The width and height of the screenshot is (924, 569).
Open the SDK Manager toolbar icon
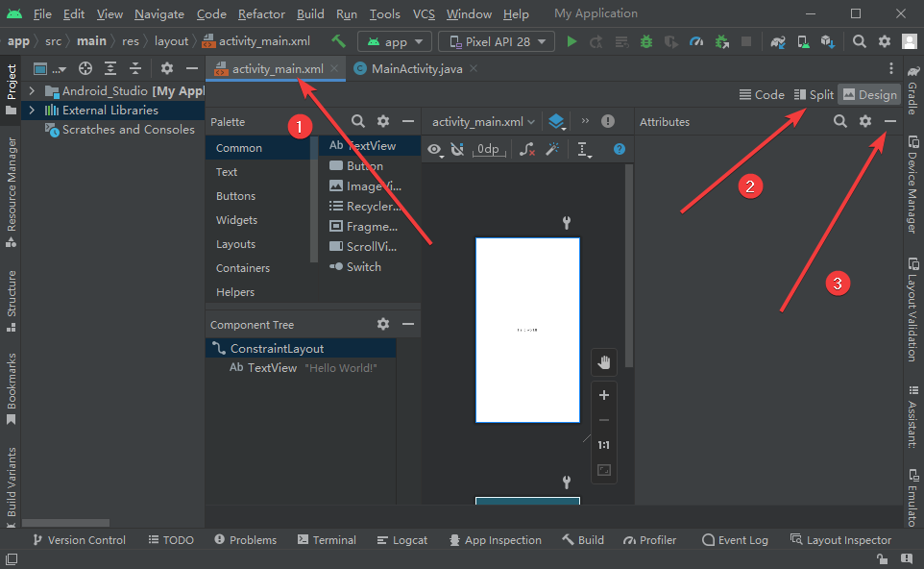(x=827, y=41)
